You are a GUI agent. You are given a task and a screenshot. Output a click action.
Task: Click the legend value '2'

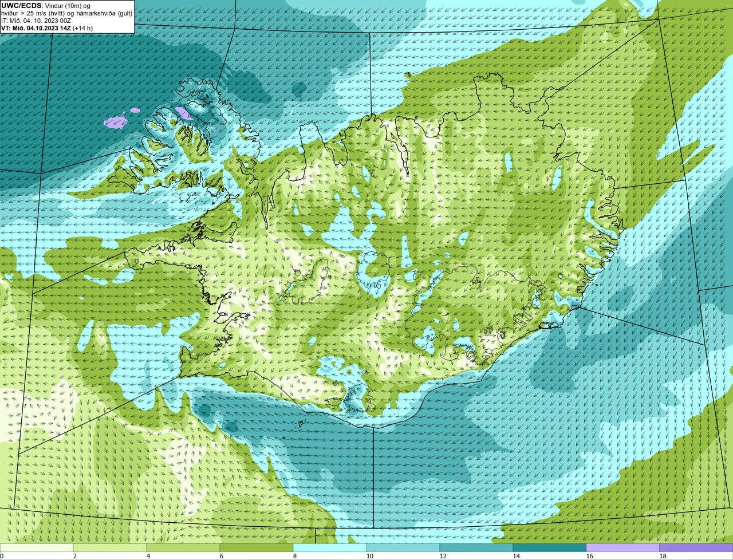75,556
